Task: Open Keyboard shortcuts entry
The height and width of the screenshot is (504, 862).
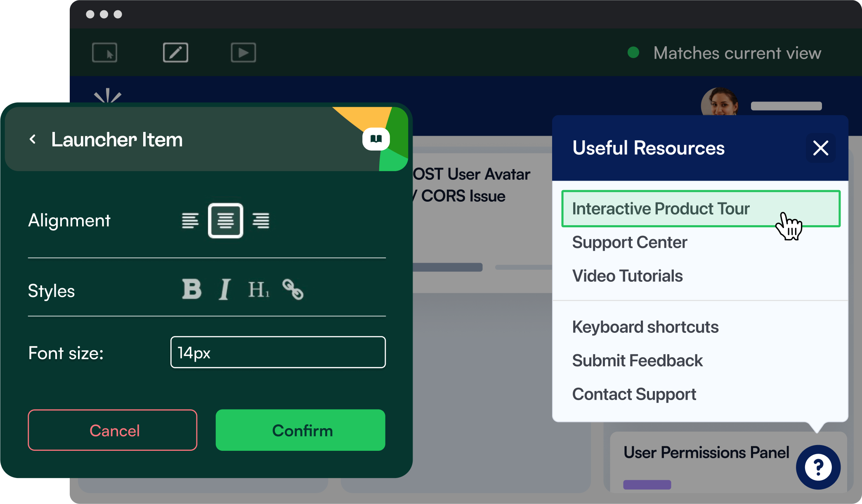Action: (x=645, y=327)
